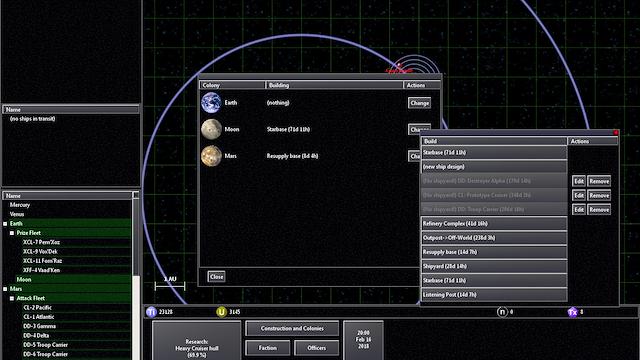Click the Mars planet image in colony list
Viewport: 640px width, 360px height.
coord(211,156)
